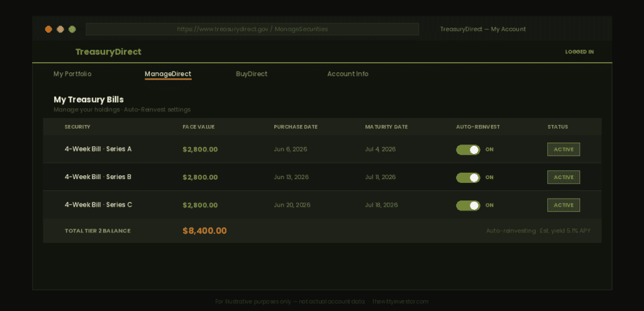Click the $8,400.00 total balance value

click(x=204, y=231)
